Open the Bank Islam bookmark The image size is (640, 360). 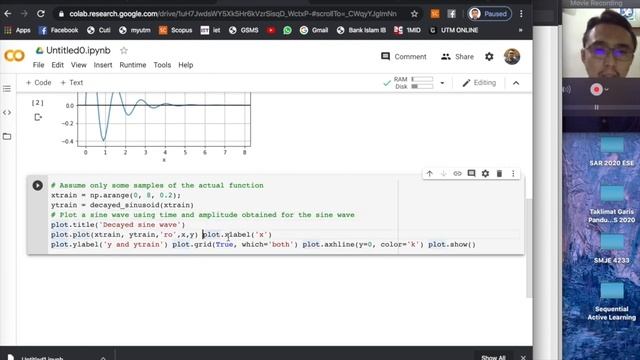[361, 30]
